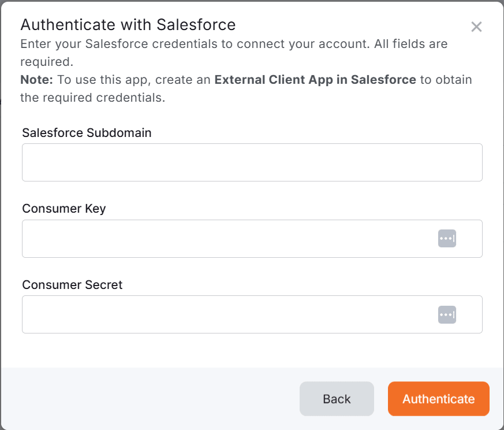Viewport: 504px width, 430px height.
Task: Click the Consumer Secret field label
Action: coord(72,285)
